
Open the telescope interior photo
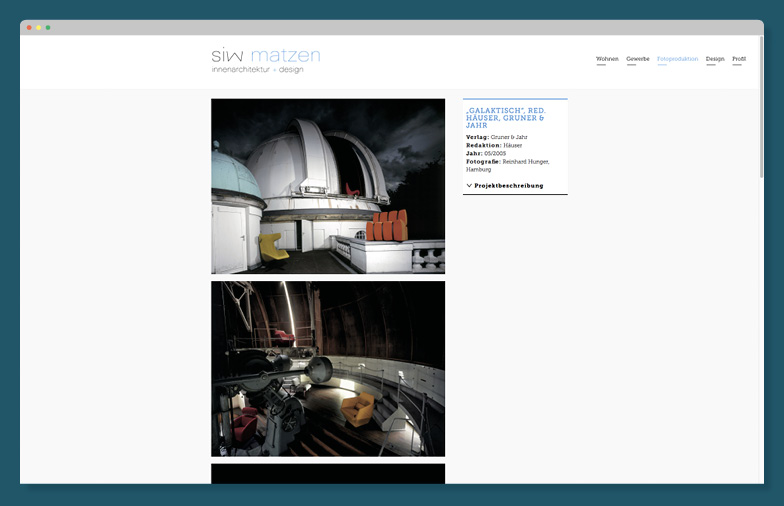point(328,368)
